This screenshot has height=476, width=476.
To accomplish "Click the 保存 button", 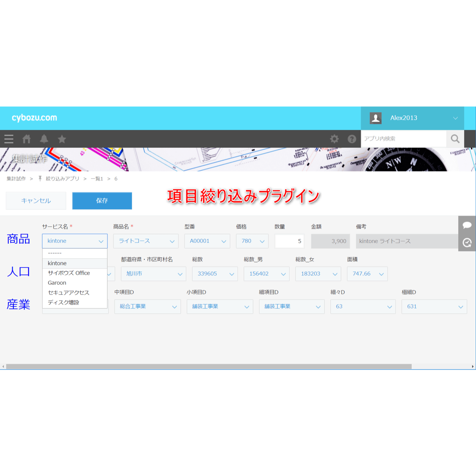I will [102, 201].
